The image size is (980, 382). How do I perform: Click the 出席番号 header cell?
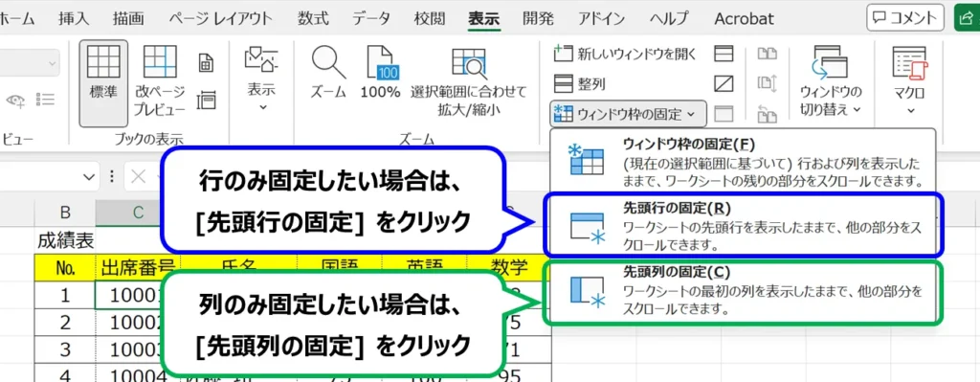click(x=138, y=267)
